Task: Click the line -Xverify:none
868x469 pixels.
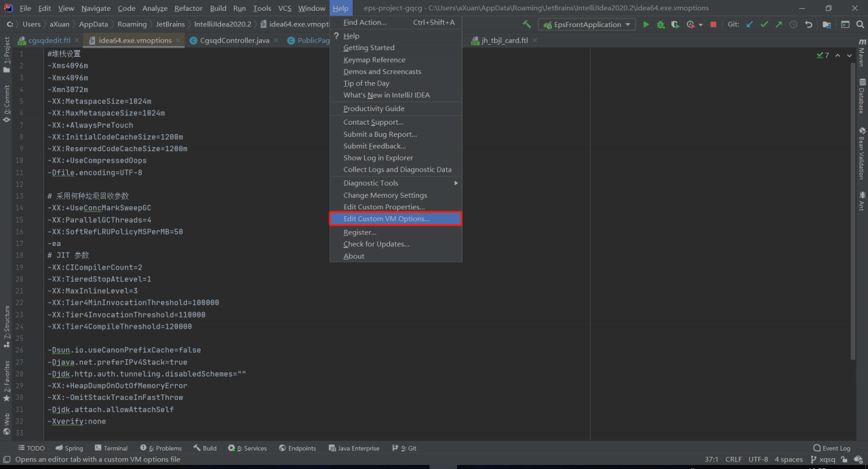Action: (77, 421)
